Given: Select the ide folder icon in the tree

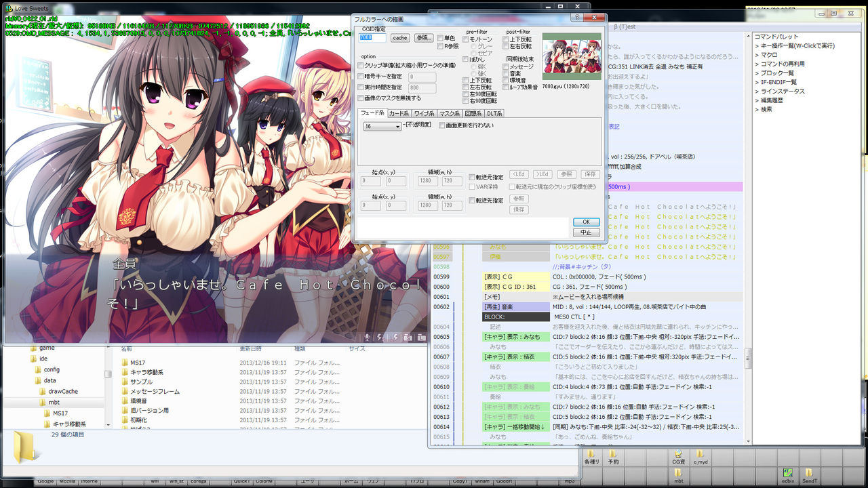Looking at the screenshot, I should pos(33,359).
